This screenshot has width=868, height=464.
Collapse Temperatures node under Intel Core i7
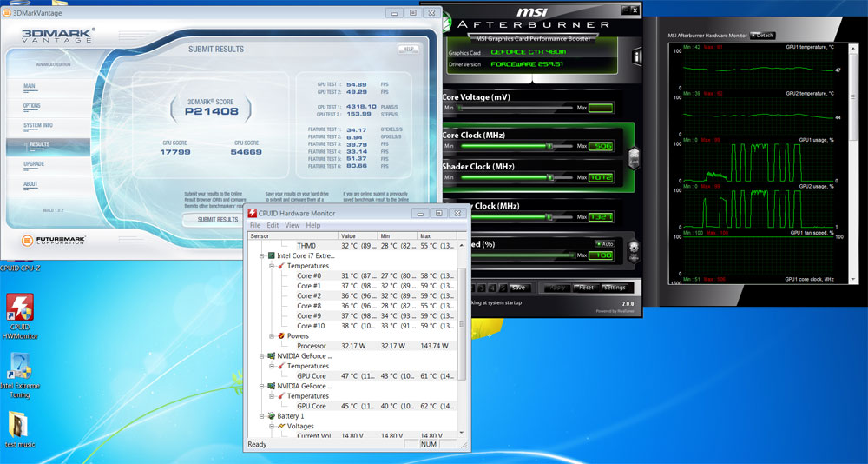272,266
